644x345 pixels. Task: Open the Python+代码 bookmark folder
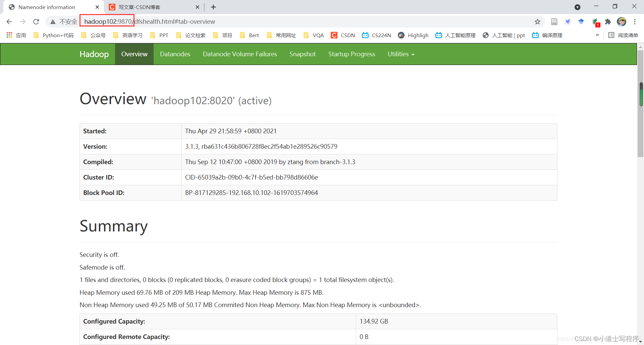pyautogui.click(x=54, y=35)
